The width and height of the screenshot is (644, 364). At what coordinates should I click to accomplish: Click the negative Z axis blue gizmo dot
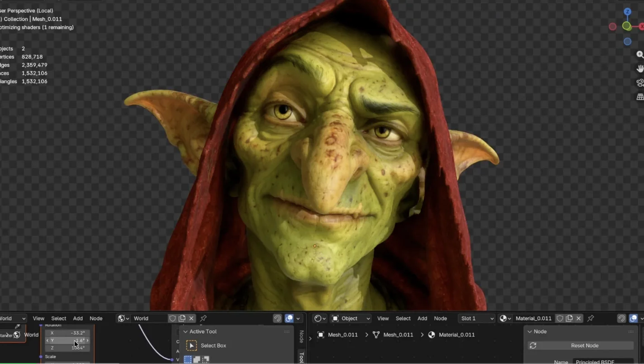click(627, 42)
